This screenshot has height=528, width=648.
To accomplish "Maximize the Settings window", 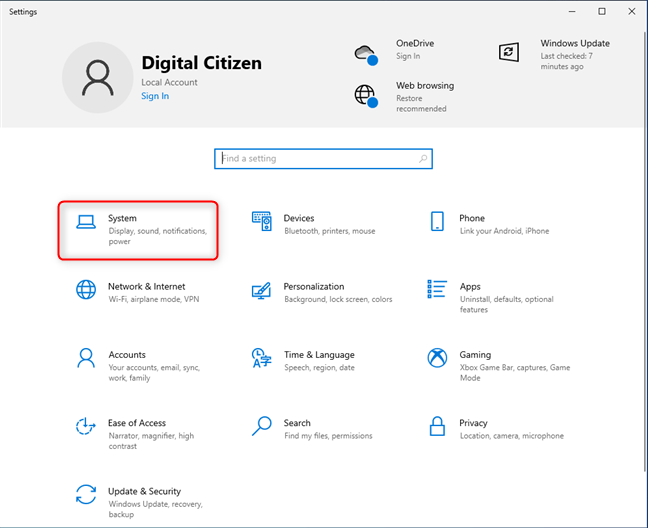I will [x=602, y=12].
